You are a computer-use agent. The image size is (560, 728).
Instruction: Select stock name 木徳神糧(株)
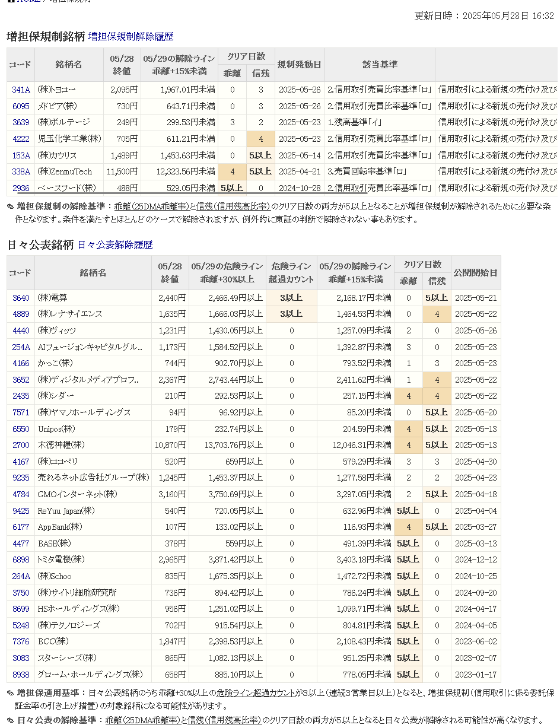click(x=61, y=445)
